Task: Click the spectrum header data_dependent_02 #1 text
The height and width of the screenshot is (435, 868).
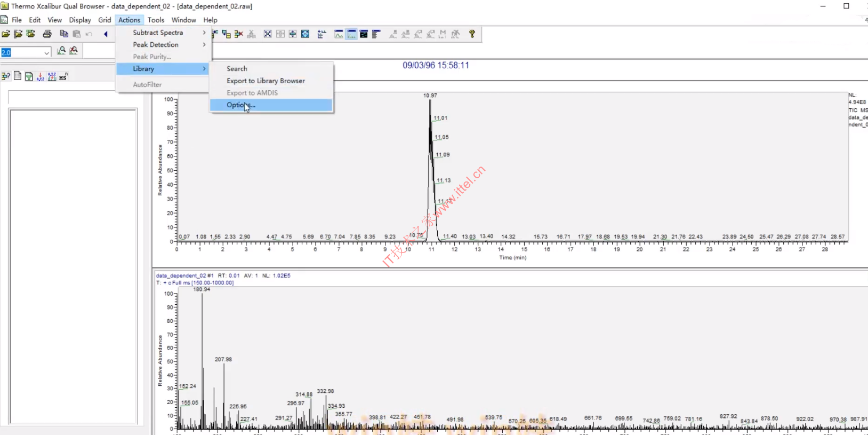Action: tap(184, 276)
